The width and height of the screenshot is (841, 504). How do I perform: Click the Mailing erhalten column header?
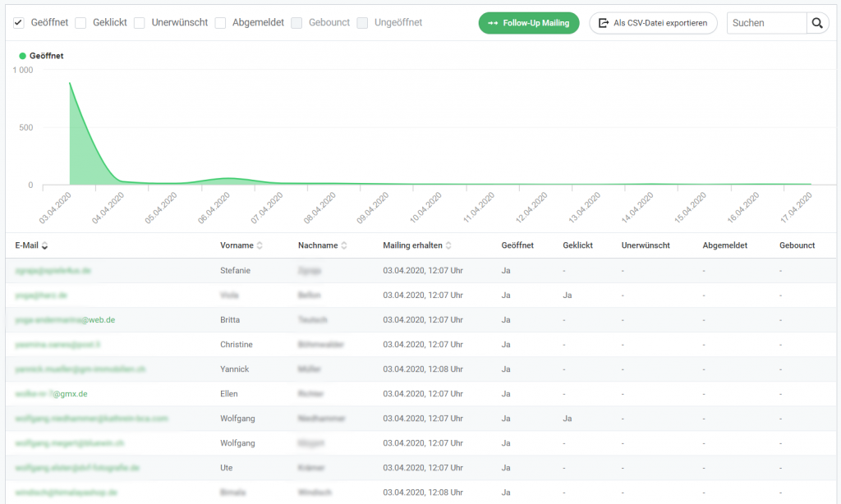412,245
